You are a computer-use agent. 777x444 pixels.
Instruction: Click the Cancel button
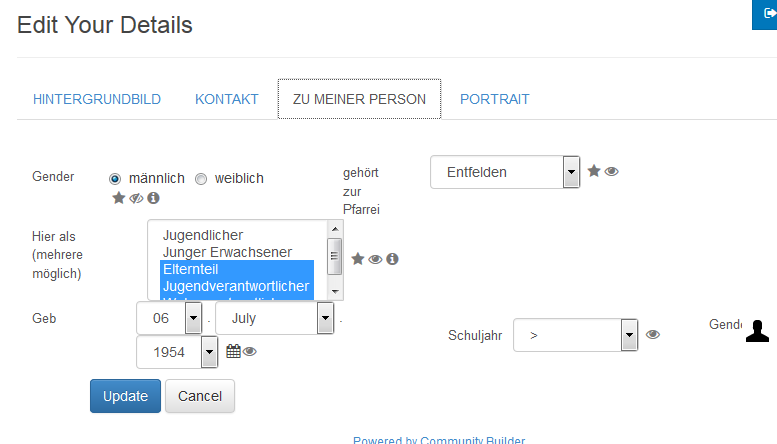click(x=200, y=396)
